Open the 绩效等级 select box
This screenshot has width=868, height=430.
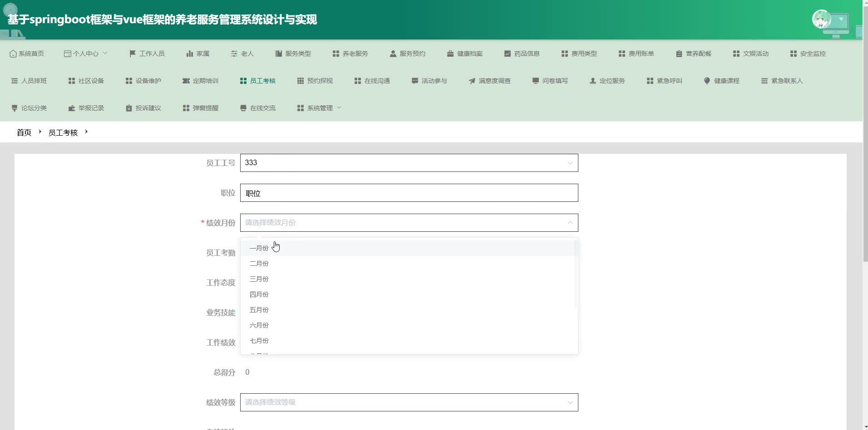(x=409, y=402)
